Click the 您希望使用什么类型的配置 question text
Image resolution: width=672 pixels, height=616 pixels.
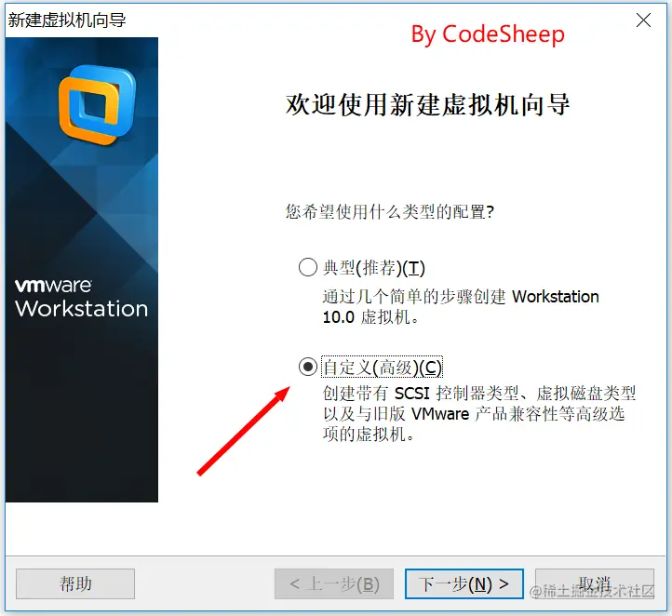[x=390, y=211]
